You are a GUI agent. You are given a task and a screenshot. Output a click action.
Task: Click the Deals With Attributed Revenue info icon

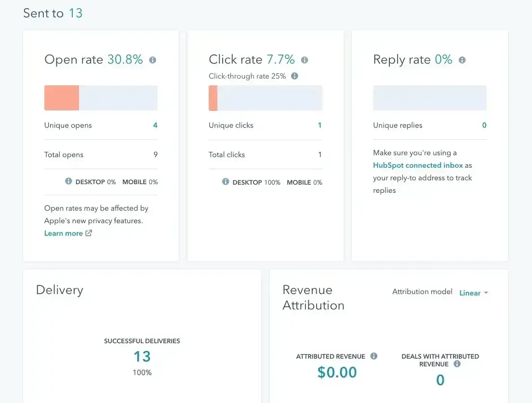[456, 364]
